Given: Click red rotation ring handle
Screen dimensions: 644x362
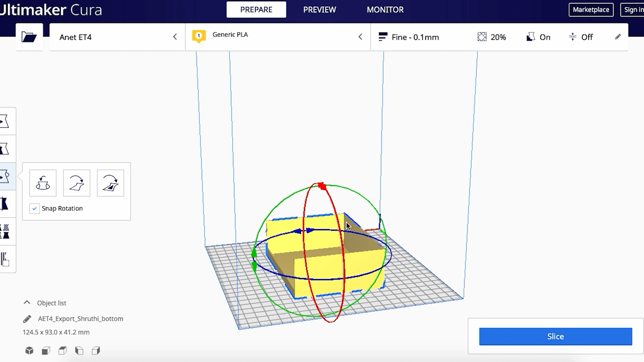Looking at the screenshot, I should point(322,186).
